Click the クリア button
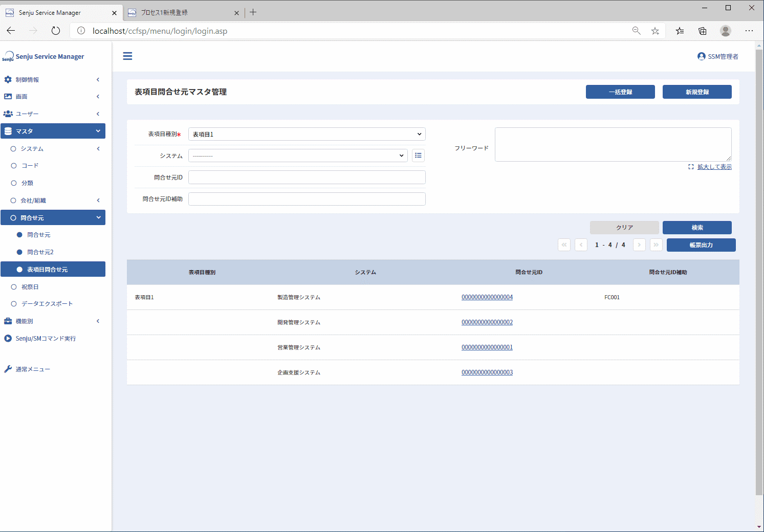This screenshot has height=532, width=764. pyautogui.click(x=624, y=228)
